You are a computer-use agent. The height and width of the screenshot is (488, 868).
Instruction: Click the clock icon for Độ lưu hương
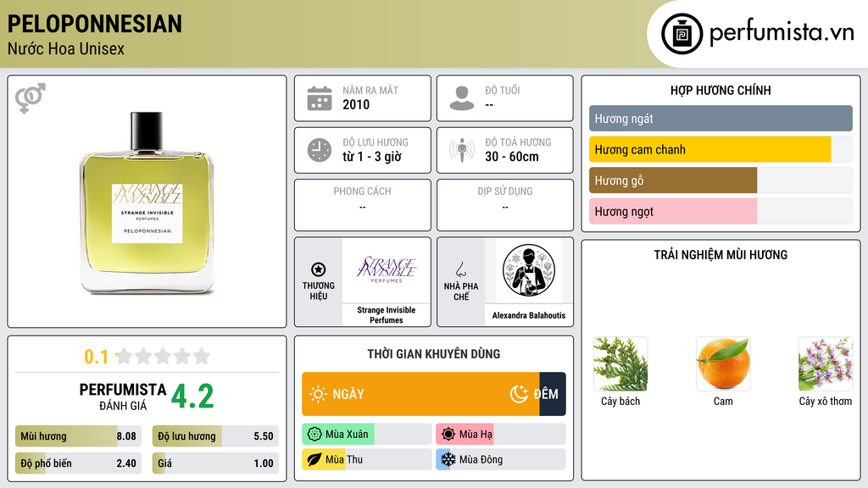pyautogui.click(x=320, y=150)
